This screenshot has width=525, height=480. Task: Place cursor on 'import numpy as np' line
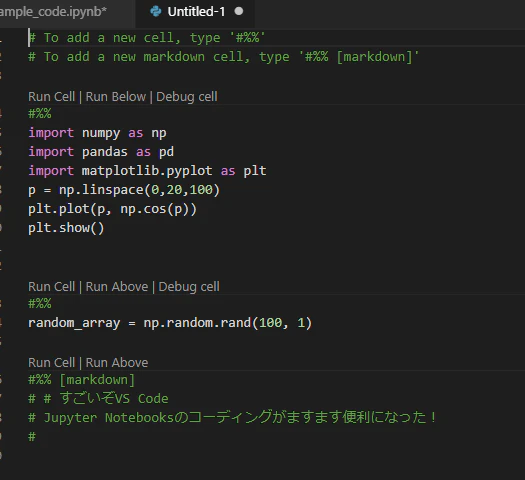click(97, 133)
